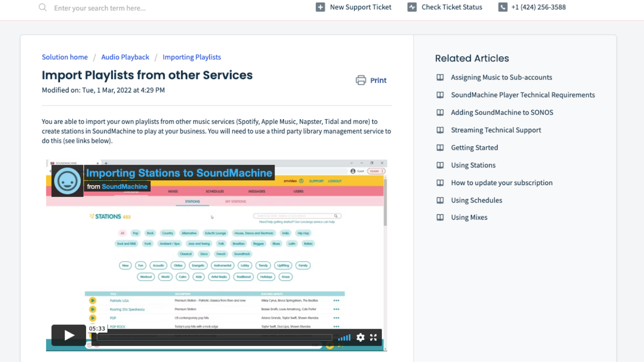
Task: Open SoundMachine Player Technical Requirements article
Action: pos(523,95)
